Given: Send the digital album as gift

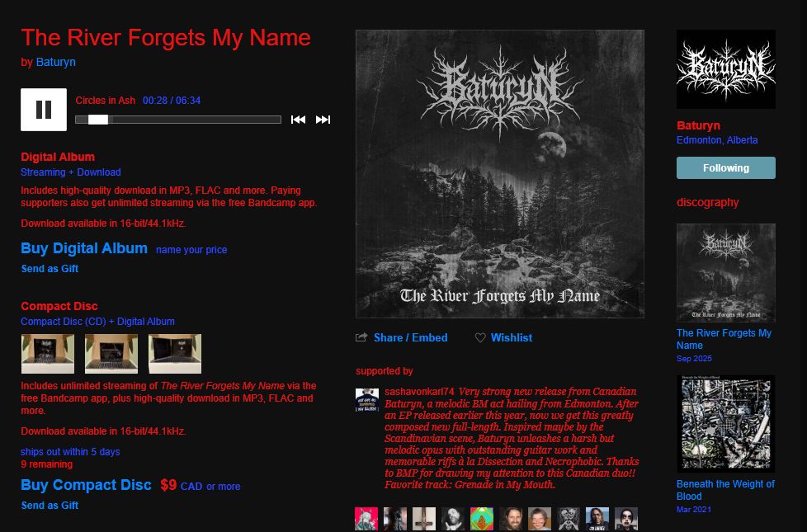Looking at the screenshot, I should point(50,269).
